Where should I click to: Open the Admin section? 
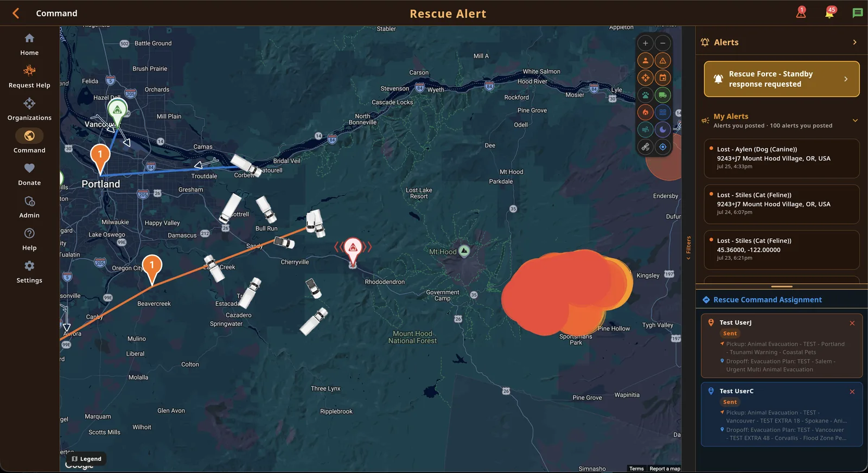pyautogui.click(x=29, y=207)
